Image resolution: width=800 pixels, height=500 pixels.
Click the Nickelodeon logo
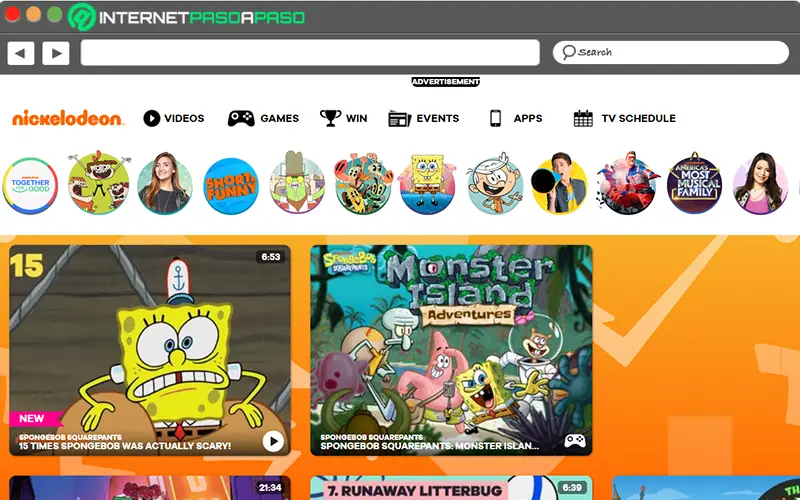click(67, 118)
